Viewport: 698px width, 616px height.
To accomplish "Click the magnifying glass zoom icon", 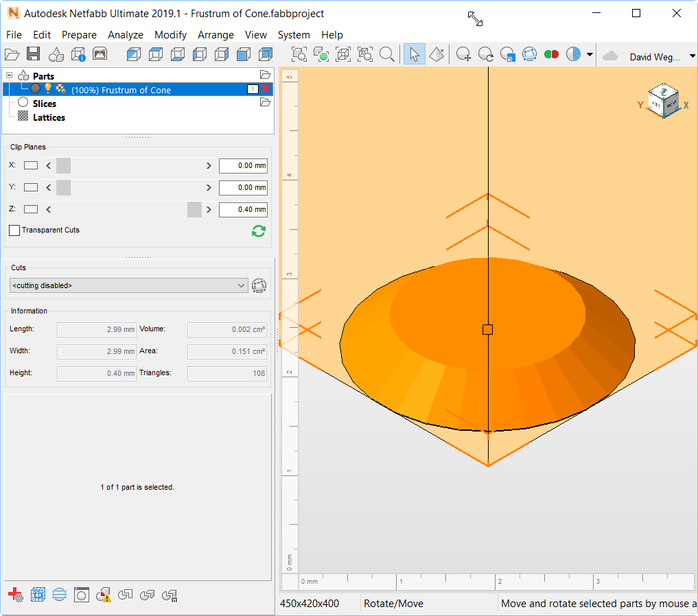I will (387, 54).
